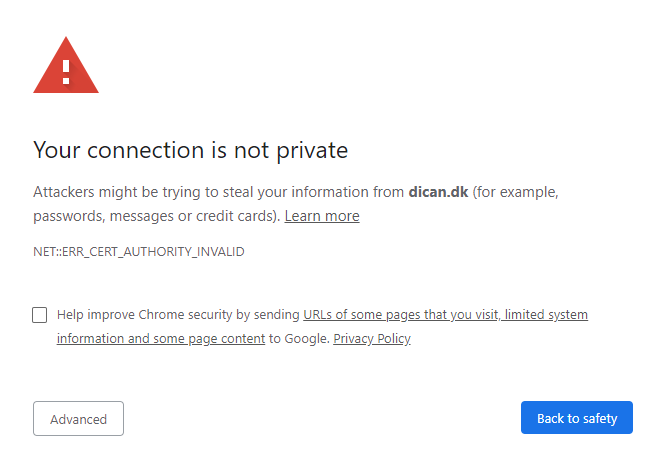
Task: Click the "Help improve Chrome security by sending" label
Action: coord(178,315)
